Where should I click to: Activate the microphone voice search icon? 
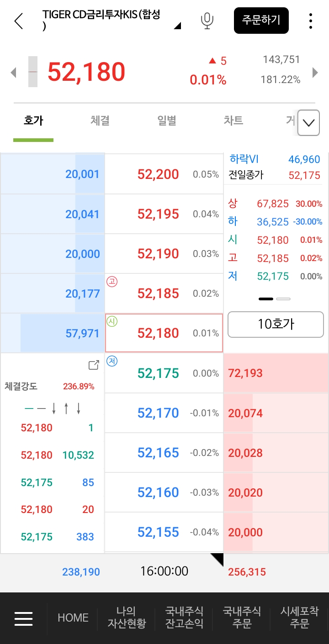(207, 21)
